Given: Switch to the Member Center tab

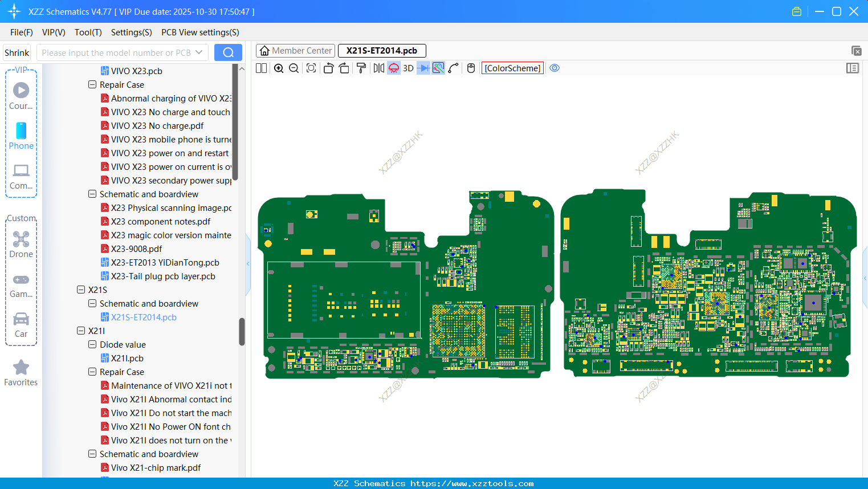Looking at the screenshot, I should (296, 51).
